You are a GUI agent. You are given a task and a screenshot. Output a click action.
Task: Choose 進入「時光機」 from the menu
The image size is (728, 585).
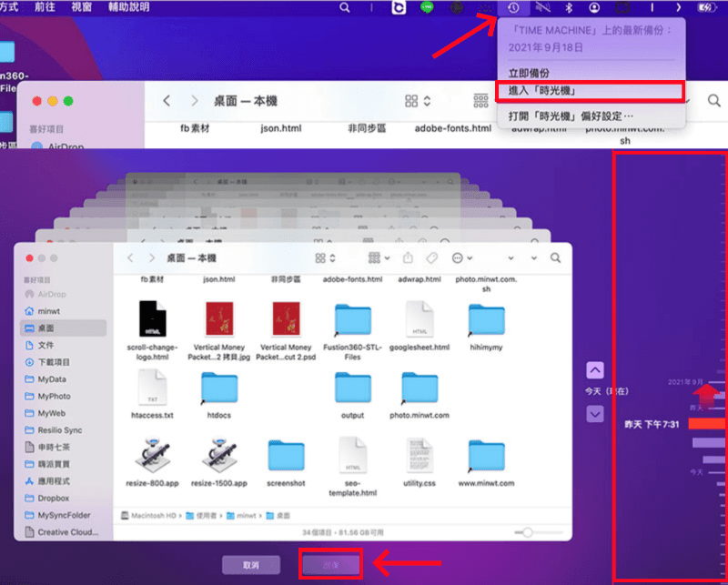coord(590,91)
